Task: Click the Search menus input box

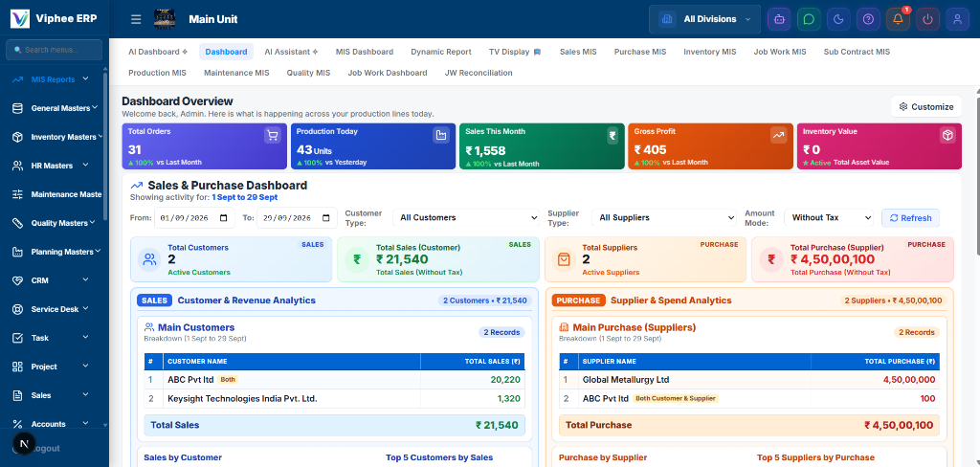Action: (55, 50)
